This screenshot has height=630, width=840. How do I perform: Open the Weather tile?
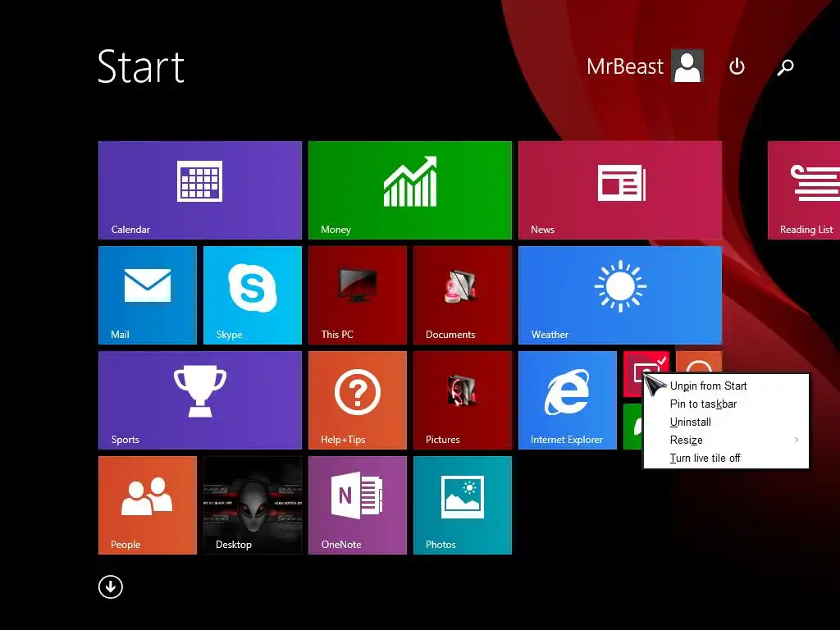coord(620,295)
